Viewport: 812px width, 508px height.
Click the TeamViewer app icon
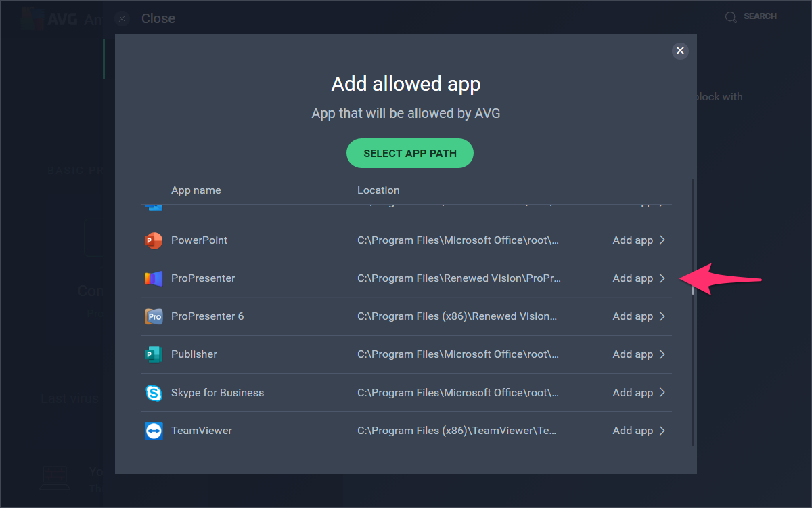click(154, 431)
